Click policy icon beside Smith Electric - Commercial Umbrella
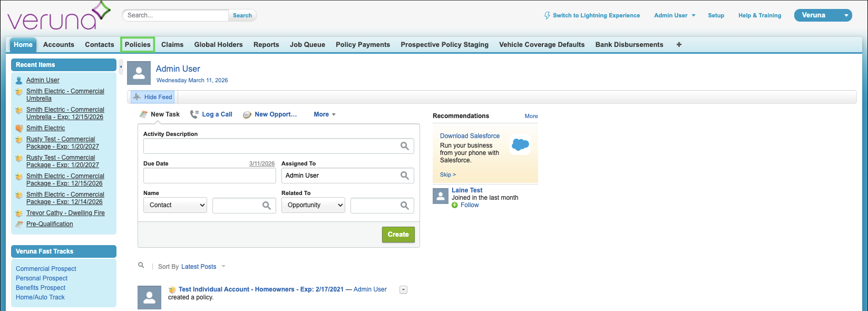This screenshot has width=868, height=311. coord(19,92)
